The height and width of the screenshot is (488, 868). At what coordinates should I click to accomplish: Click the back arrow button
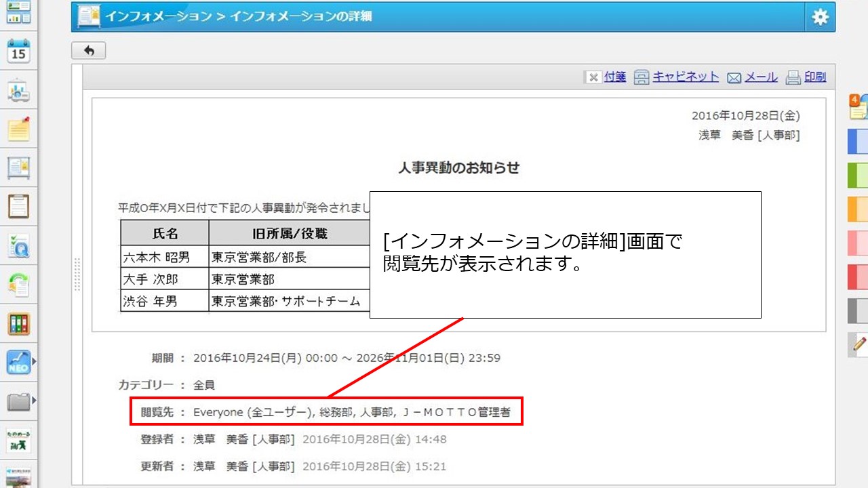[x=88, y=51]
